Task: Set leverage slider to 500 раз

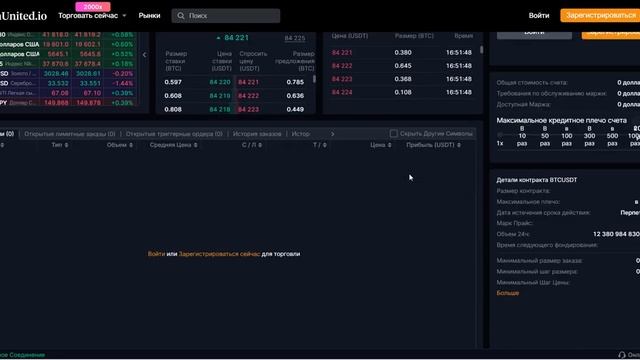Action: (x=612, y=136)
